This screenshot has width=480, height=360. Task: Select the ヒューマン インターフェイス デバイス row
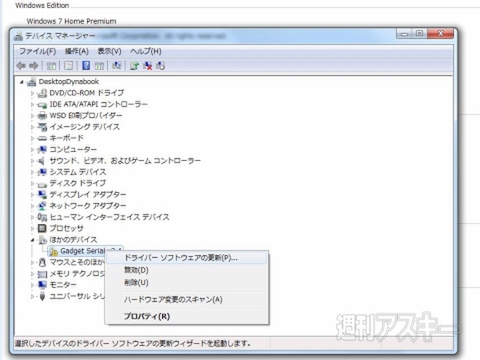point(109,217)
